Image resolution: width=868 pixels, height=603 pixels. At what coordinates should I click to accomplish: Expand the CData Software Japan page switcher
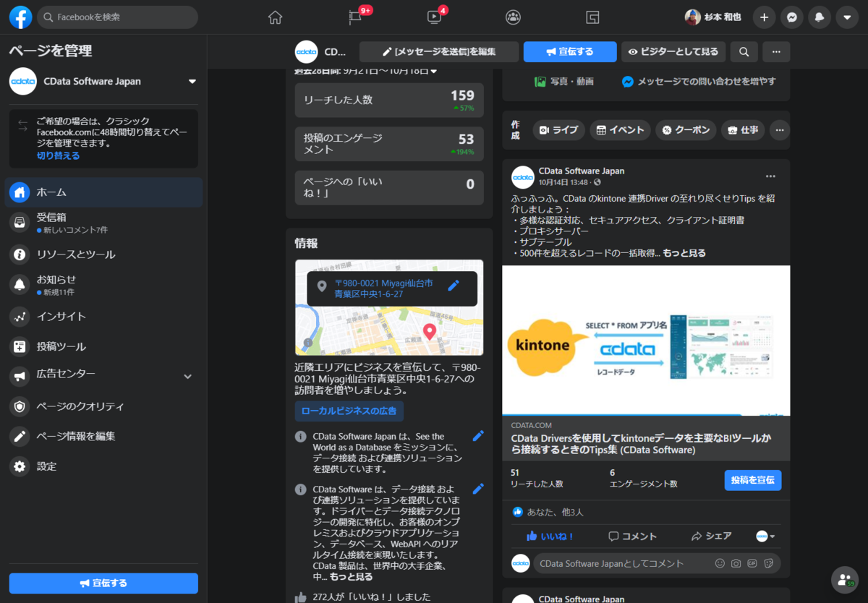tap(192, 82)
